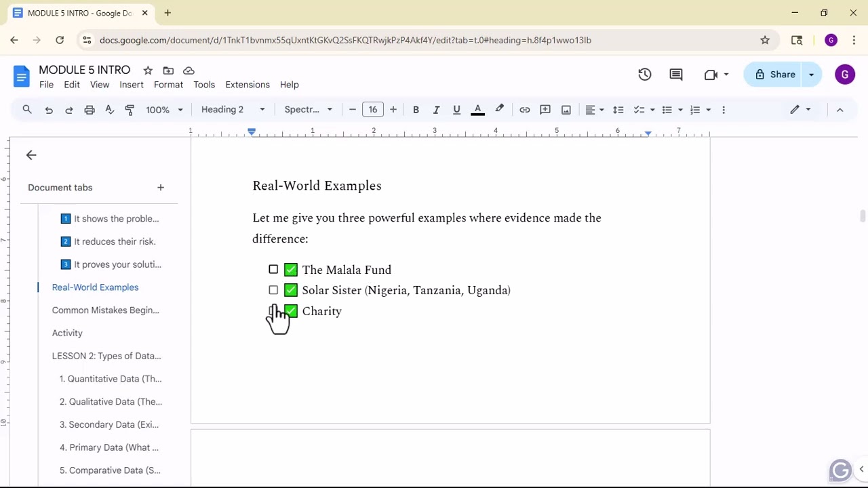The height and width of the screenshot is (488, 868).
Task: Open the Insert menu
Action: pos(132,85)
